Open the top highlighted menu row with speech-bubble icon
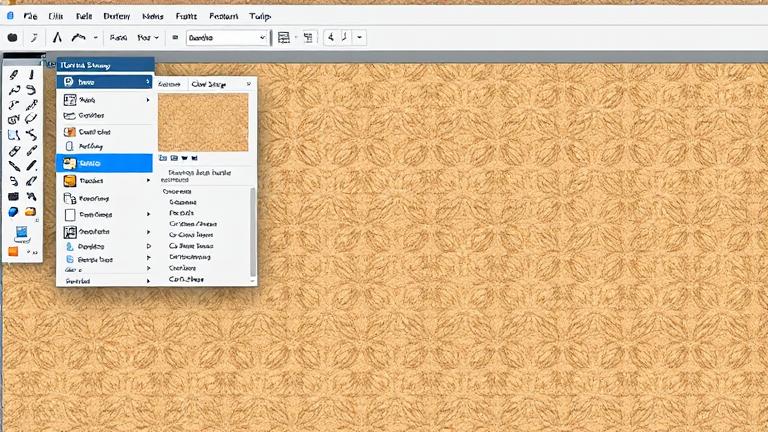768x432 pixels. (x=104, y=82)
